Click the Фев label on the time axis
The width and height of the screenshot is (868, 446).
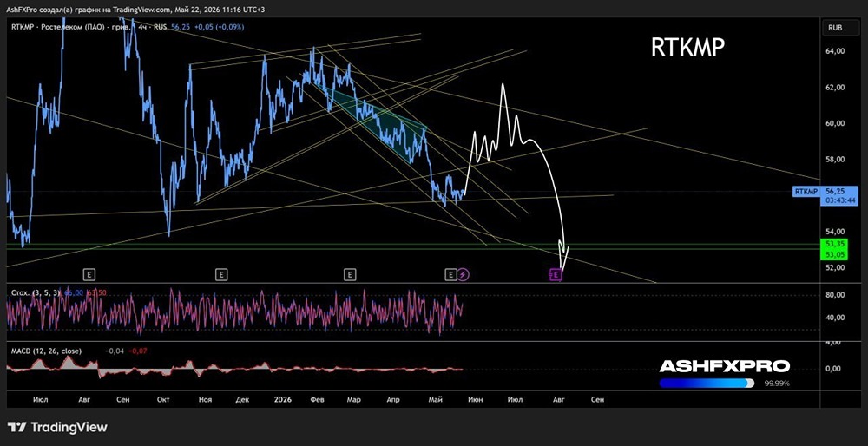point(317,399)
